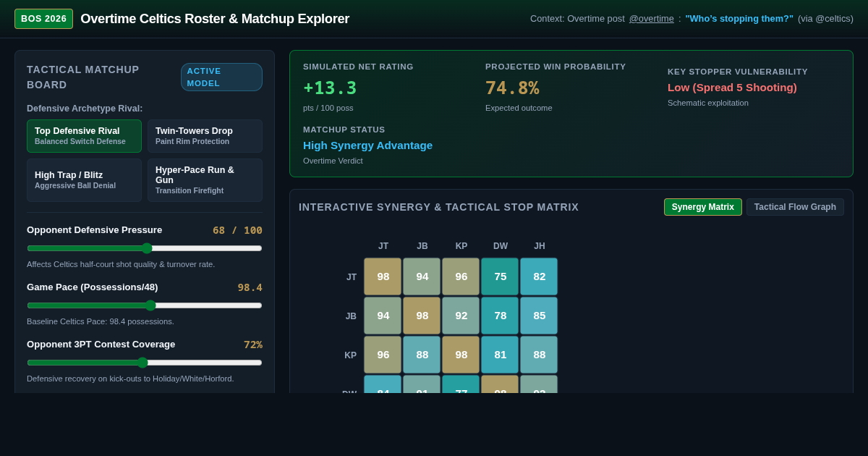Select JB-JB matrix cell 98

click(422, 316)
